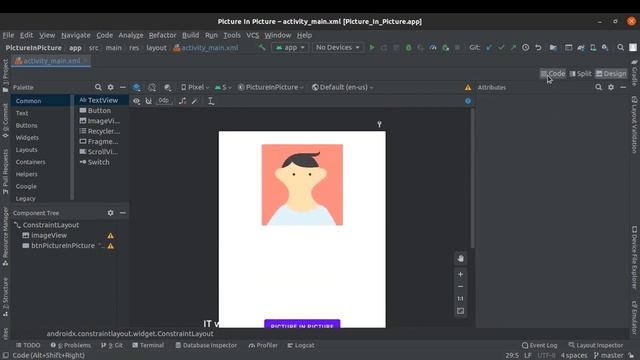
Task: Click the avatar image in design preview
Action: 302,184
